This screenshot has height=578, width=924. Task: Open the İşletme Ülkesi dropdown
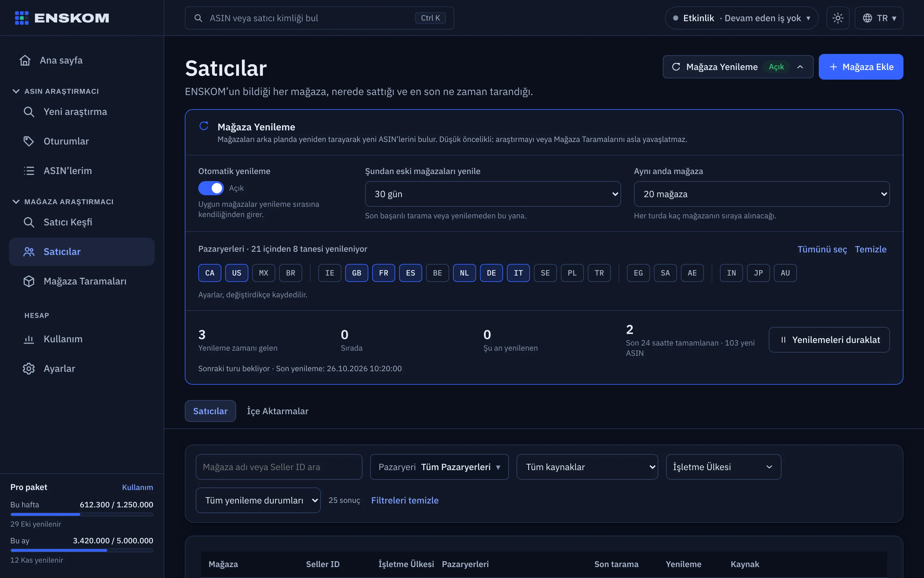[x=723, y=467]
